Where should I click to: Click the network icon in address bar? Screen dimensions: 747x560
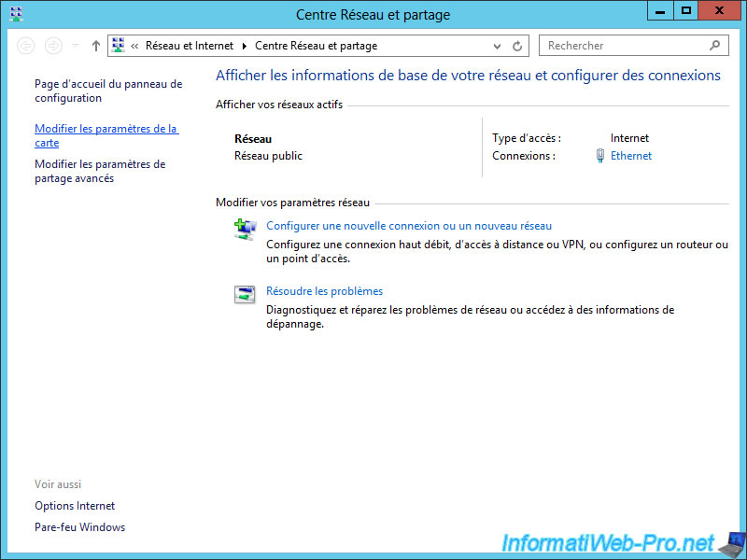click(119, 45)
